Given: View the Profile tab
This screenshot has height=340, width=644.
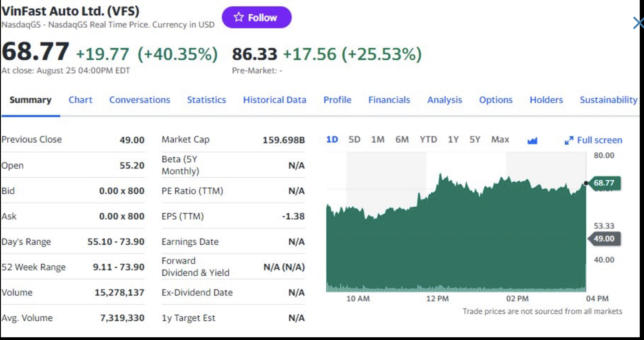Looking at the screenshot, I should tap(337, 100).
